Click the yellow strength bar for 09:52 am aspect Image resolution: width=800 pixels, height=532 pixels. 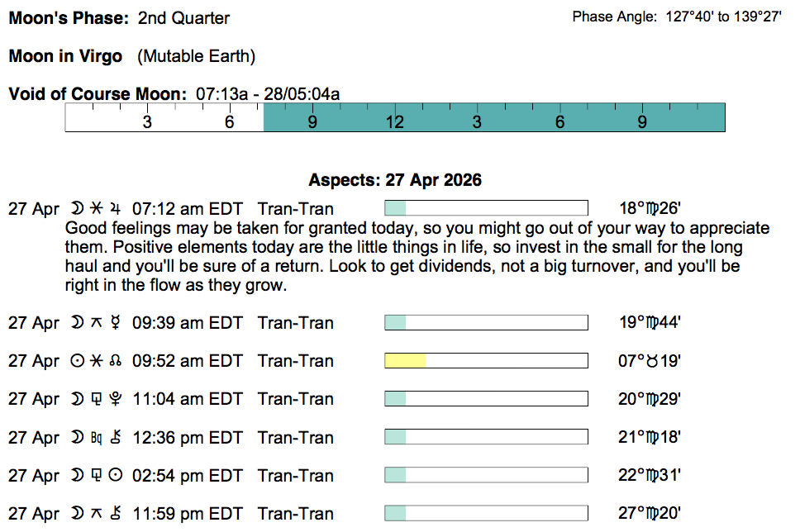[x=406, y=361]
